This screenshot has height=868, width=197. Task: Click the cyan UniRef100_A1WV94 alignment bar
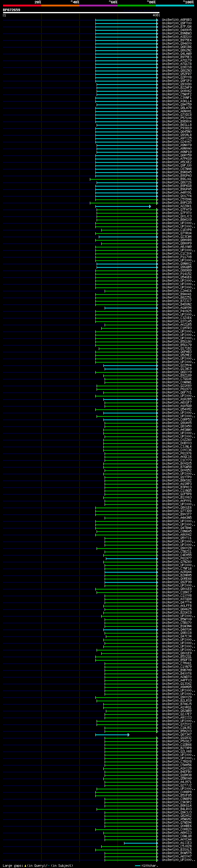coord(131,308)
